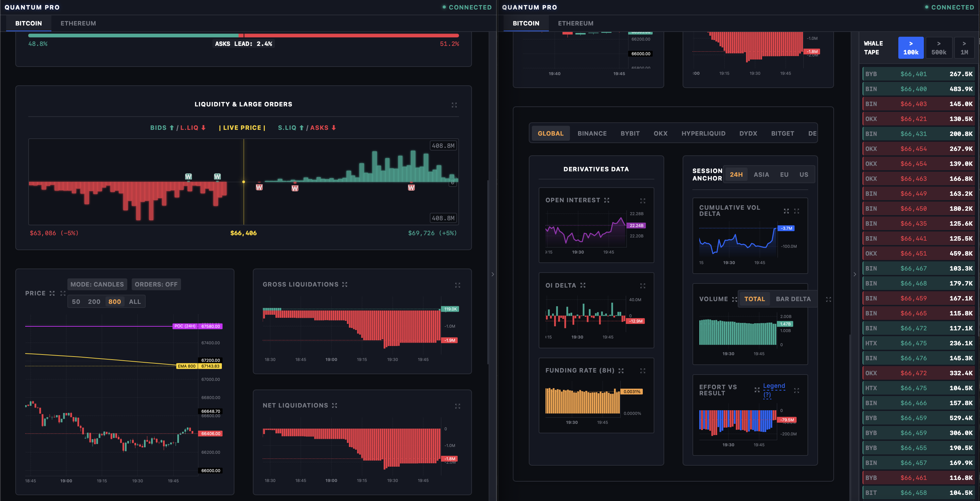This screenshot has height=501, width=980.
Task: Expand the Funding Rate (8H) chart
Action: point(642,371)
